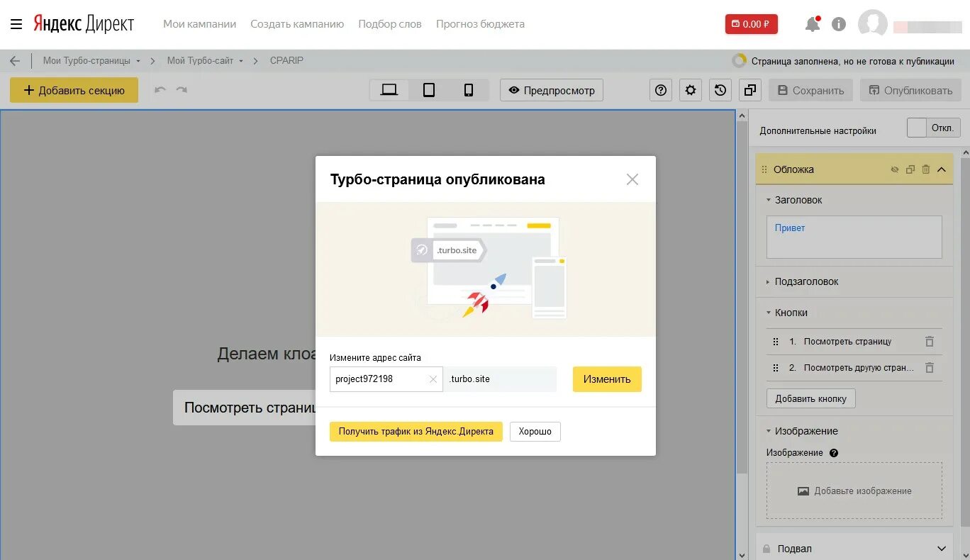The image size is (970, 560).
Task: Grab drag handle of button 2
Action: pos(775,368)
